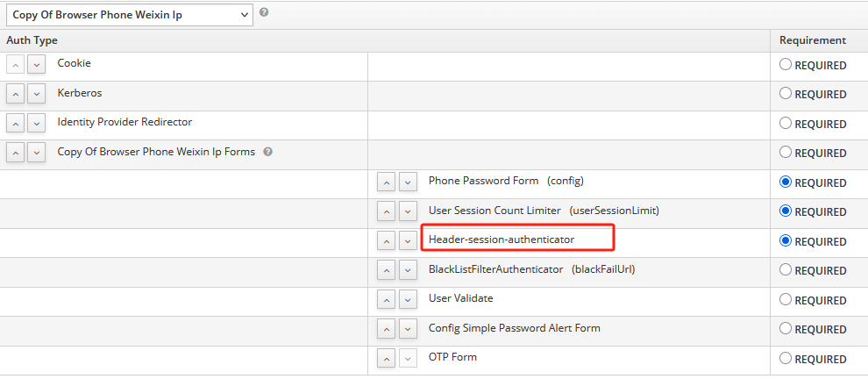This screenshot has height=379, width=868.
Task: Mark OTP Form as REQUIRED
Action: pos(786,358)
